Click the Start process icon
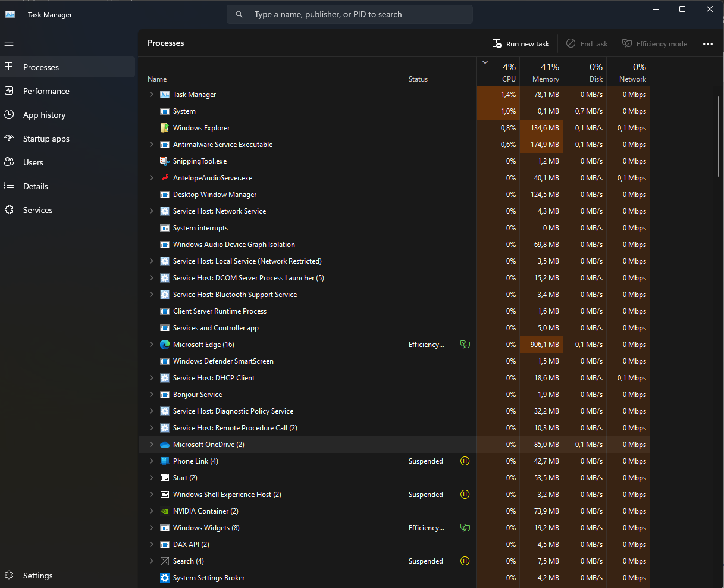 pos(165,478)
